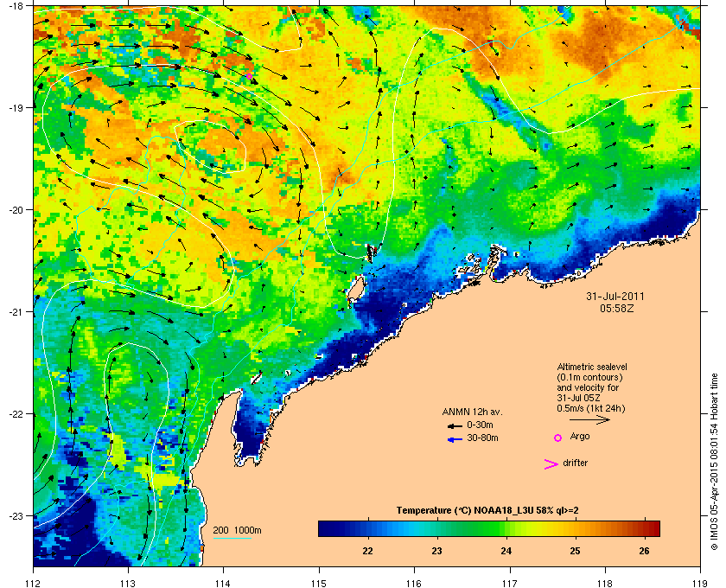Click the 'Argo' legend label
This screenshot has height=588, width=726.
coord(580,436)
